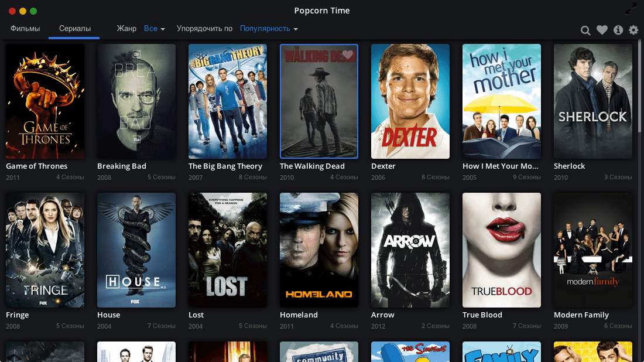This screenshot has width=644, height=362.
Task: Toggle fullscreen with the arrows icon
Action: (x=631, y=9)
